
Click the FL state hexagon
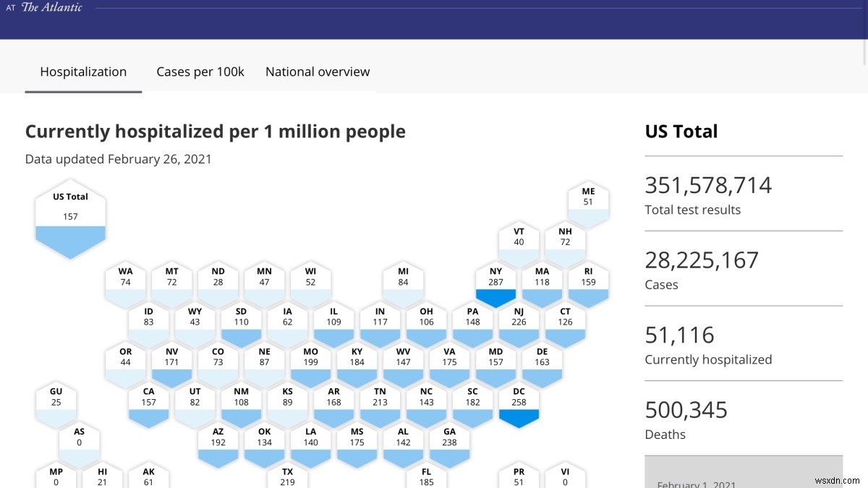[x=426, y=476]
